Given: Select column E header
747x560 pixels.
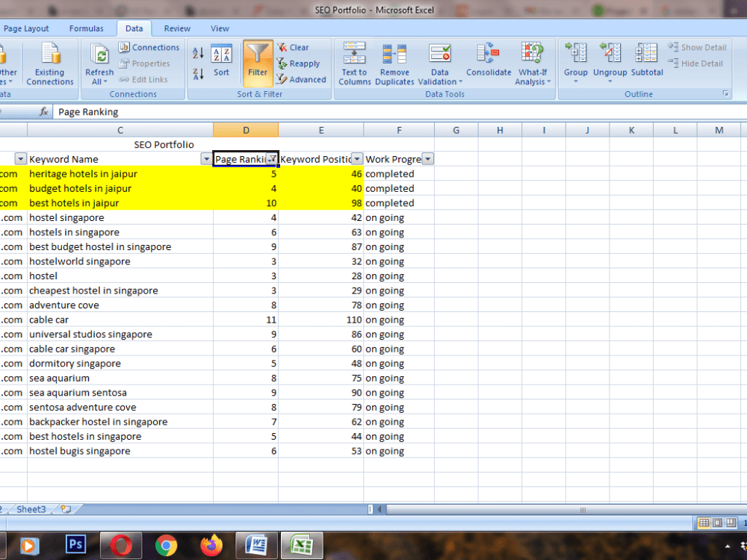Looking at the screenshot, I should pyautogui.click(x=321, y=130).
